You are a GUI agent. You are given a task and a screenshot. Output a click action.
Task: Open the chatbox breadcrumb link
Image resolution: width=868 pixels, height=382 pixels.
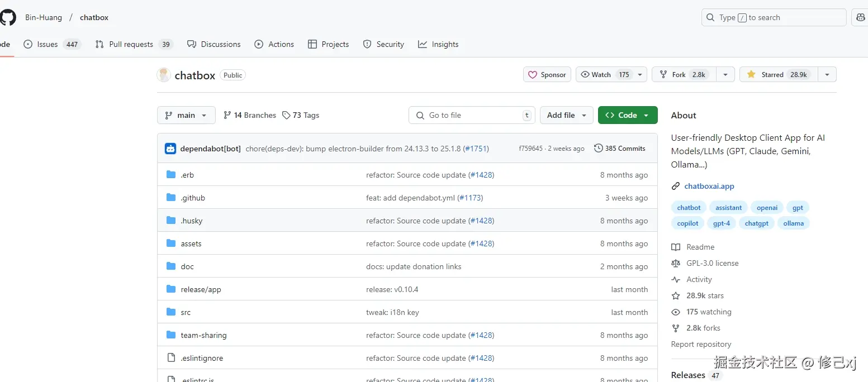point(94,17)
